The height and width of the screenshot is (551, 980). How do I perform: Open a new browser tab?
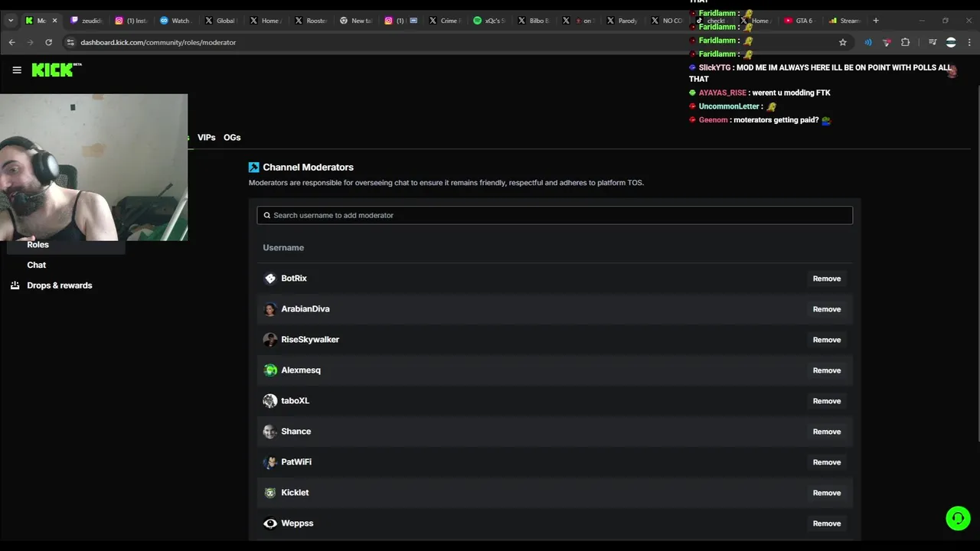876,21
